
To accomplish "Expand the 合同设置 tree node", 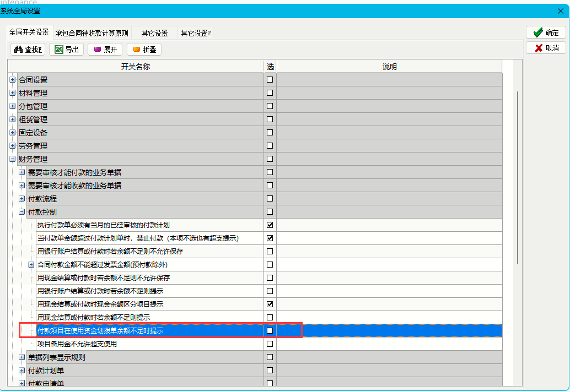I will pos(12,80).
